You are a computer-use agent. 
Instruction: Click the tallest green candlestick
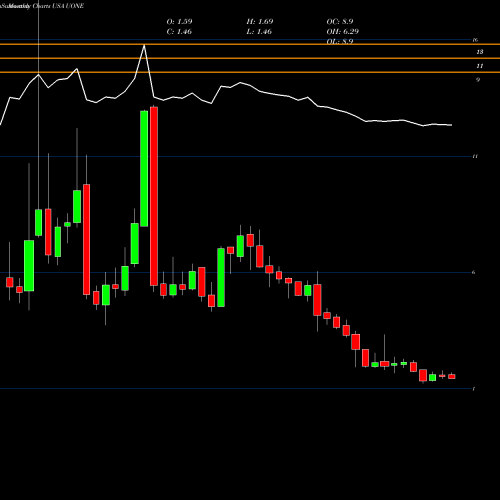click(144, 169)
